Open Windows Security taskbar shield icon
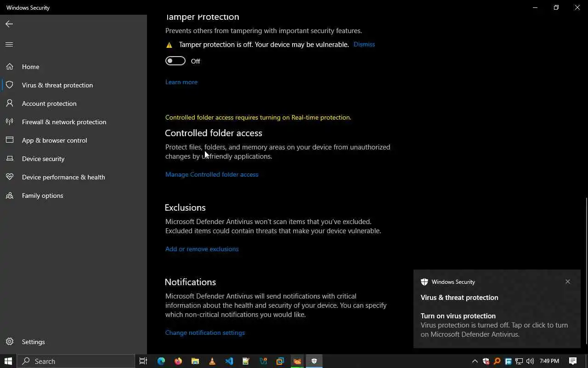This screenshot has height=368, width=588. [x=314, y=361]
